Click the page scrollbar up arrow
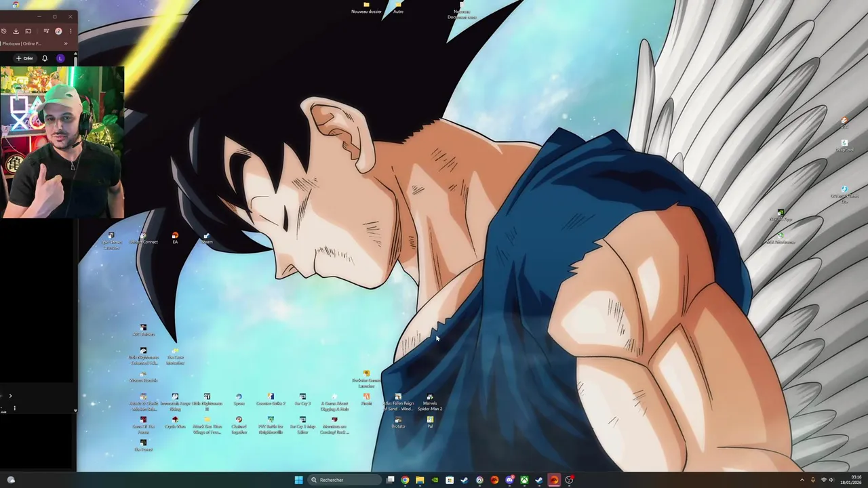The width and height of the screenshot is (868, 488). click(x=75, y=54)
